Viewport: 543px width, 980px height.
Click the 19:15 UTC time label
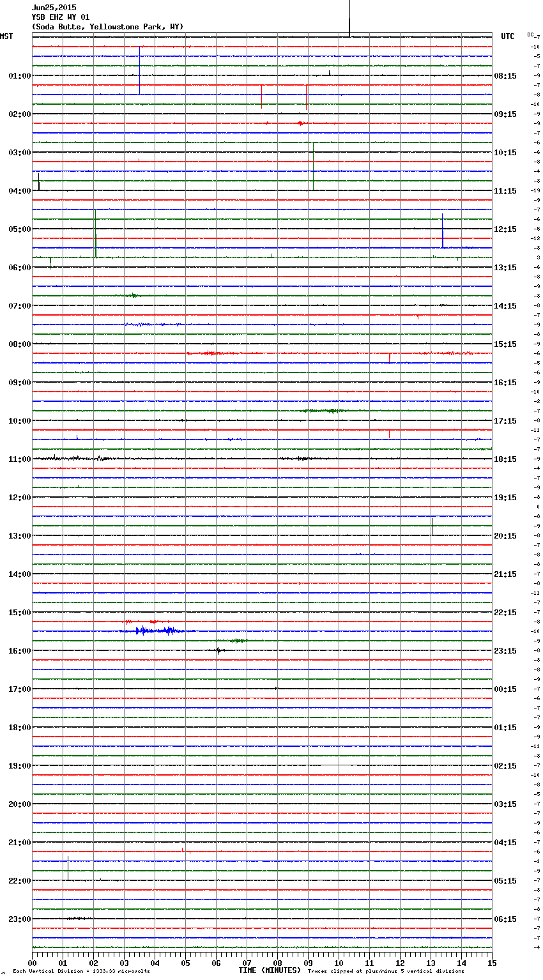click(x=505, y=498)
